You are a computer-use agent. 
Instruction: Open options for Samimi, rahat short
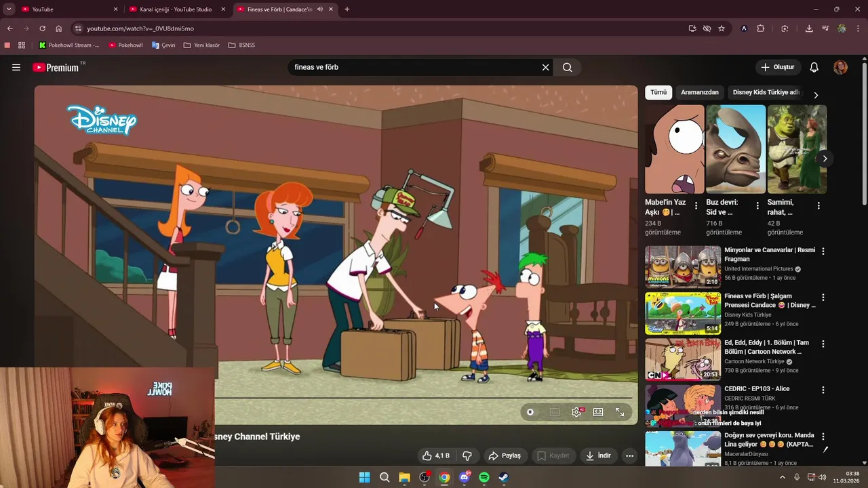pos(818,205)
